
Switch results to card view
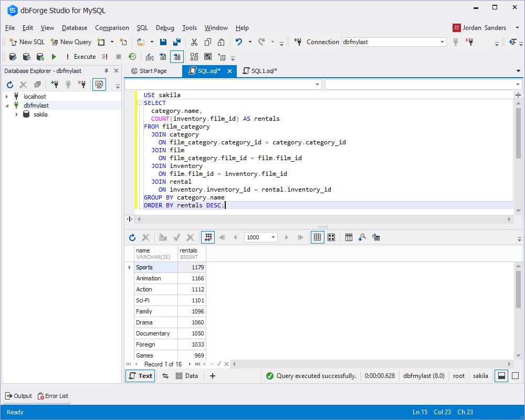pos(331,237)
